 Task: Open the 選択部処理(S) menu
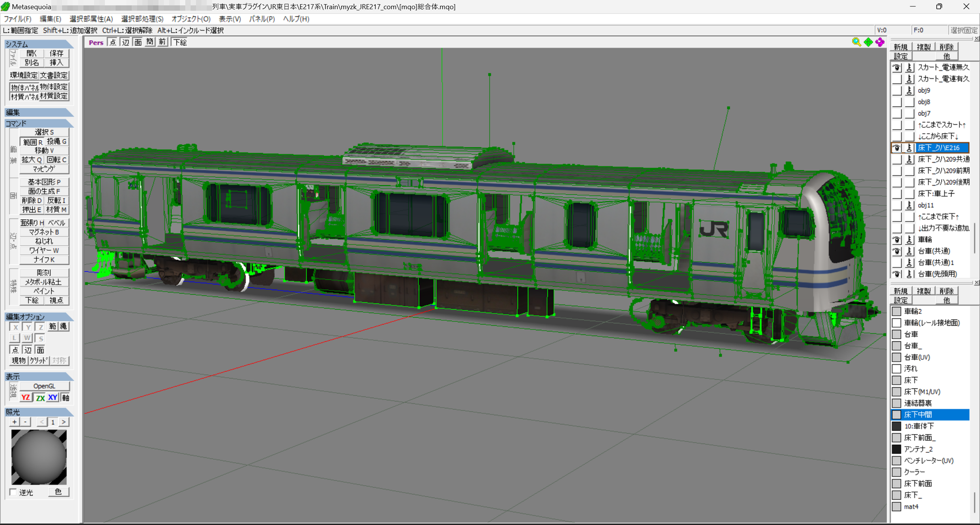coord(142,19)
